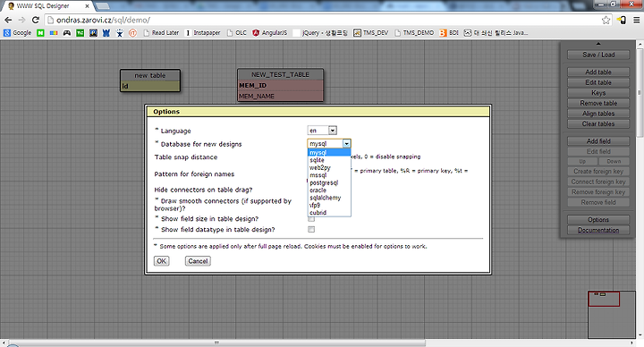Screen dimensions: 644x347
Task: Select the 'new table' header
Action: 150,75
